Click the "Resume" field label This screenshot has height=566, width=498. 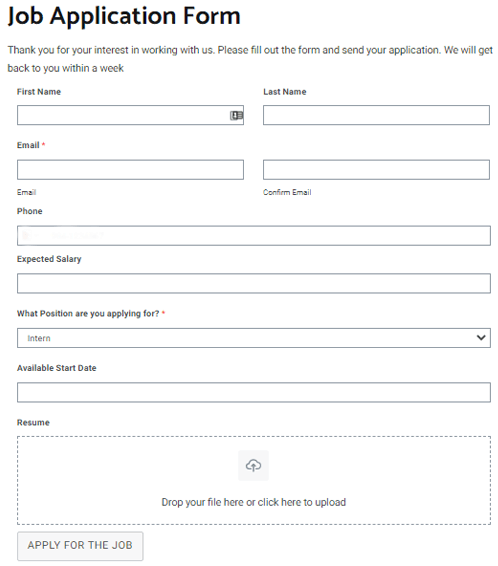[33, 422]
